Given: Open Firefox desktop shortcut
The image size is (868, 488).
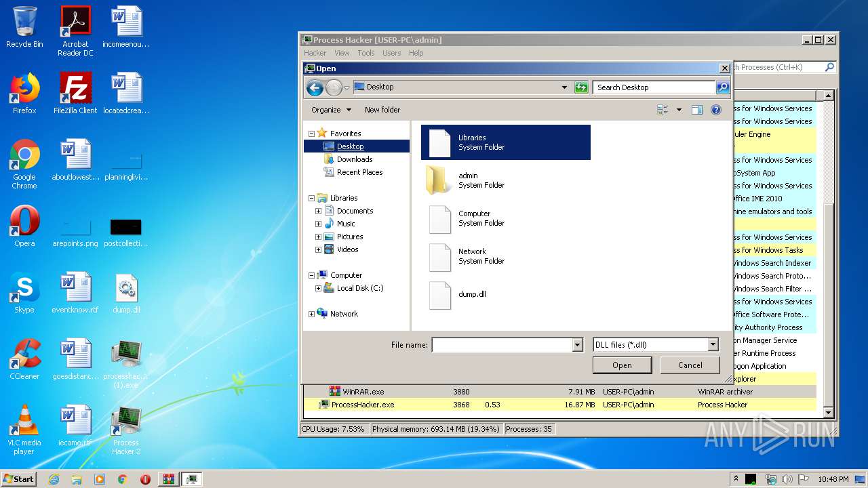Looking at the screenshot, I should click(x=24, y=94).
